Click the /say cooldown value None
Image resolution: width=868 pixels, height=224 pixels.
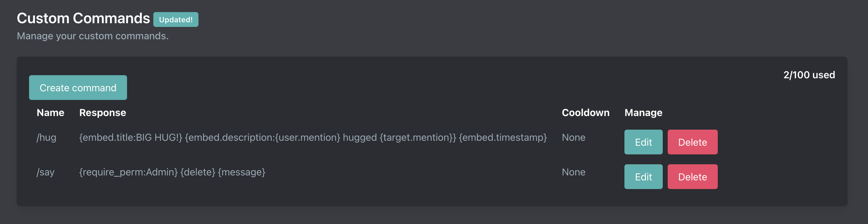click(x=573, y=172)
